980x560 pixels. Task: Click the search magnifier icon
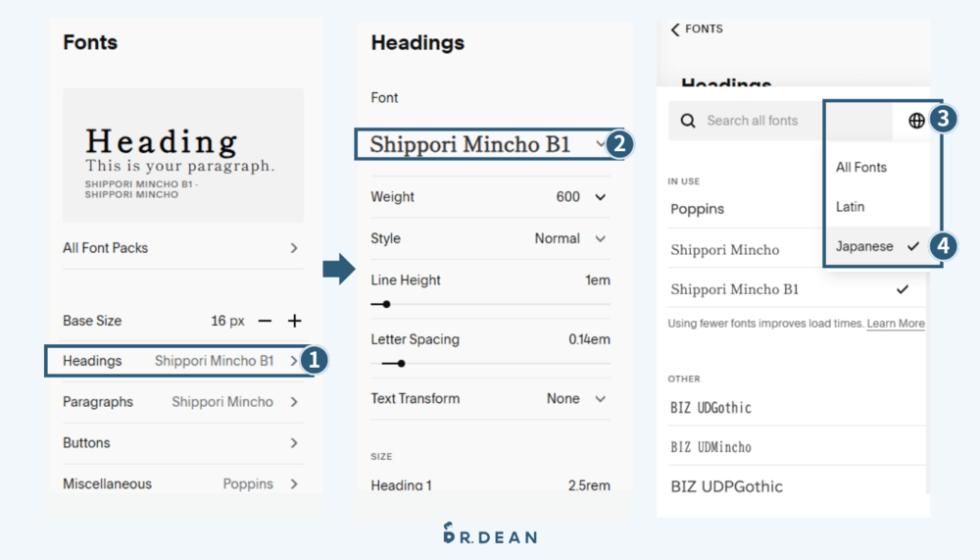pos(689,121)
